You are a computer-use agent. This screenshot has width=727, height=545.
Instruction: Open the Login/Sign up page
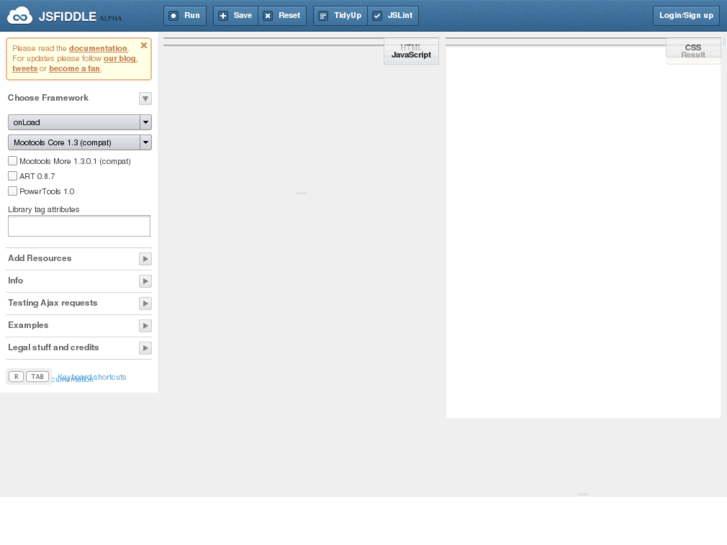tap(686, 16)
